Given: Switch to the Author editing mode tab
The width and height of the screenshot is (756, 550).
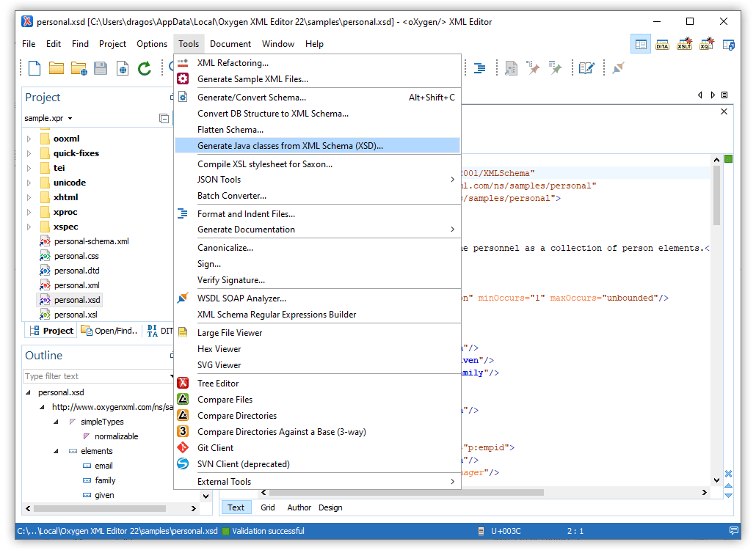Looking at the screenshot, I should click(299, 507).
